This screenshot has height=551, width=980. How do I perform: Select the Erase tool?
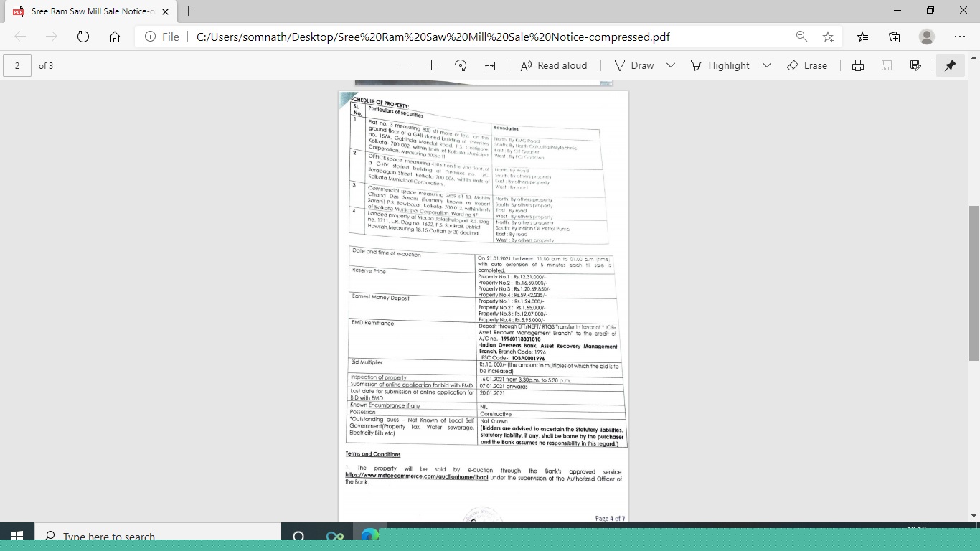click(807, 65)
